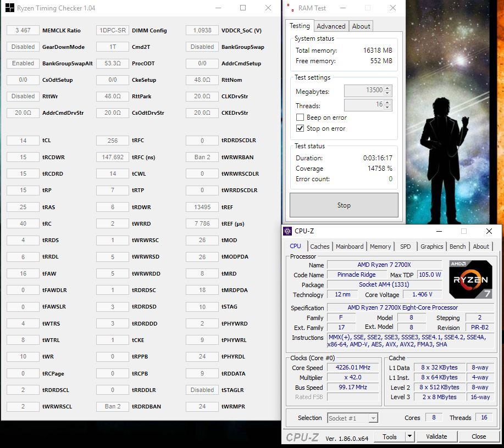Click the GearDownMode Disabled field
Screen dimensions: 504x448
click(x=23, y=47)
